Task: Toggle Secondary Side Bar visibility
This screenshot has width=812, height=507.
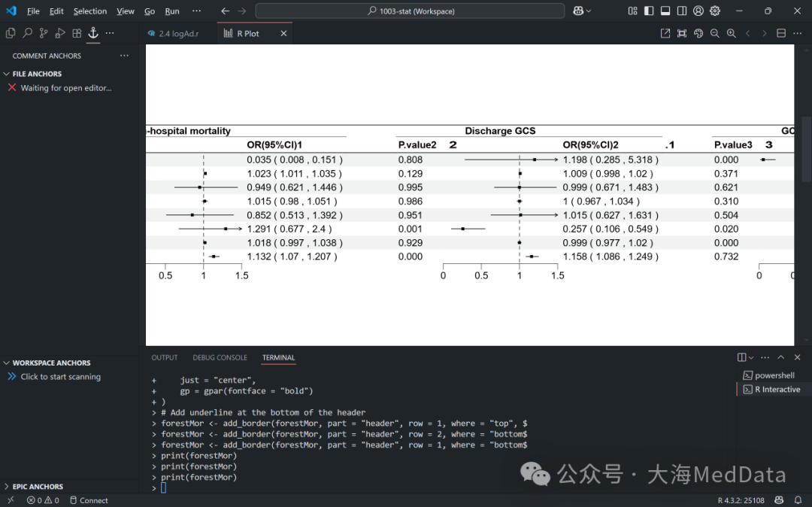Action: [682, 11]
